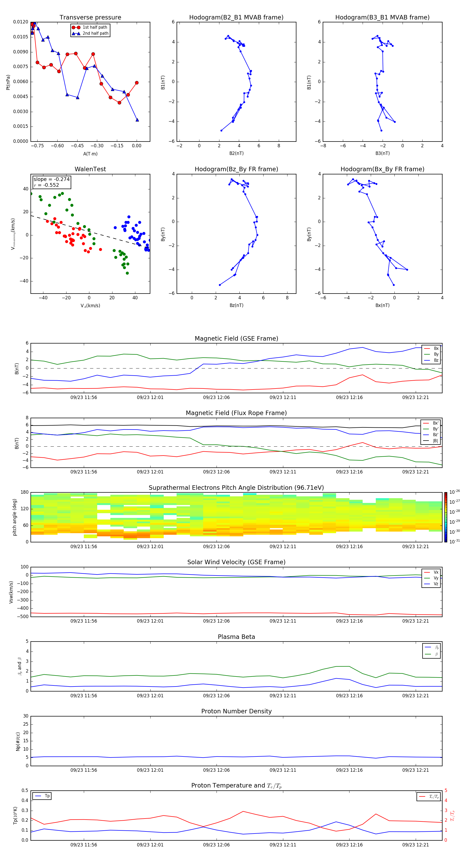The height and width of the screenshot is (868, 473).
Task: Click the Suprathermal Electrons Pitch Angle title
Action: pyautogui.click(x=236, y=488)
